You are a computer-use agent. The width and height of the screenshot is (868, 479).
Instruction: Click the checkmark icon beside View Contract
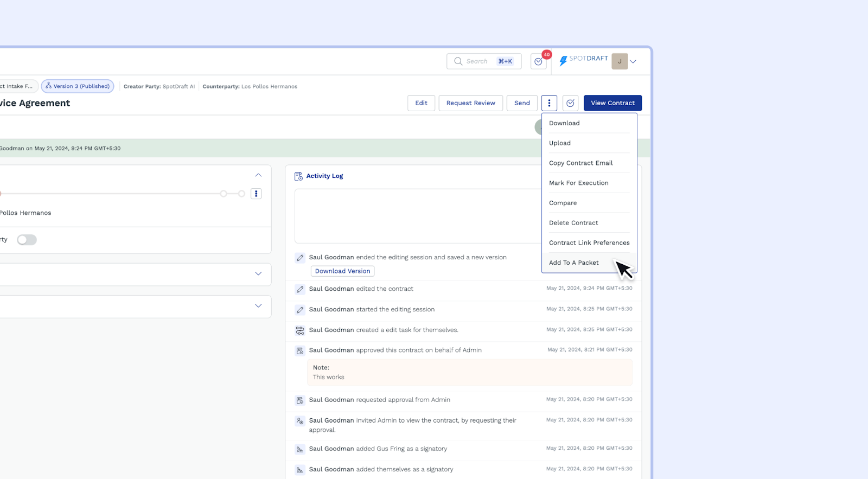pyautogui.click(x=570, y=103)
